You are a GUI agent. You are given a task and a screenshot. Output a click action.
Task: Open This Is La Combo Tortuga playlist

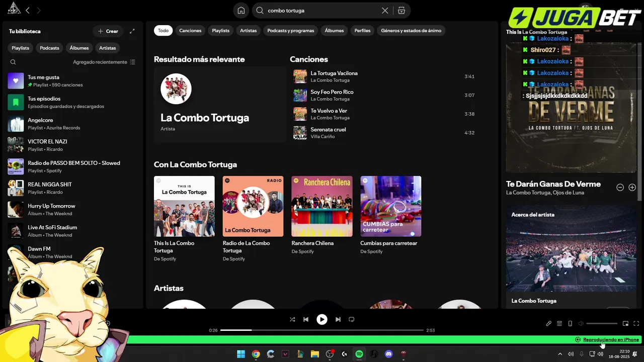coord(184,219)
